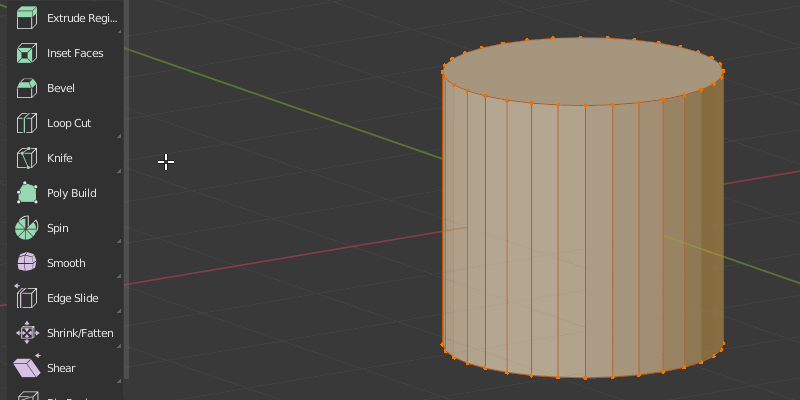Click the toolbar's vertical scrollbar
The width and height of the screenshot is (800, 400).
point(127,189)
